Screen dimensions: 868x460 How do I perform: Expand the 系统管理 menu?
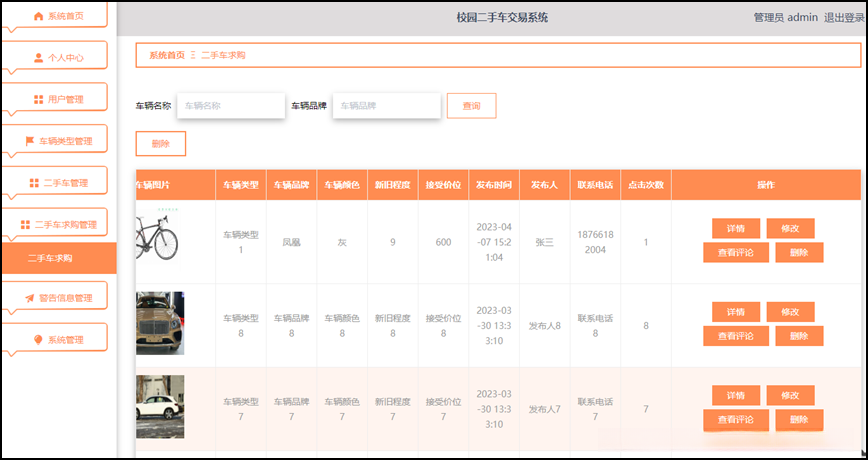[x=54, y=339]
